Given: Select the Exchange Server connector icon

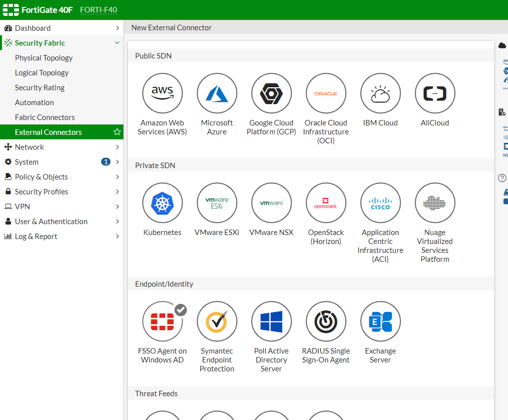Looking at the screenshot, I should pyautogui.click(x=380, y=321).
